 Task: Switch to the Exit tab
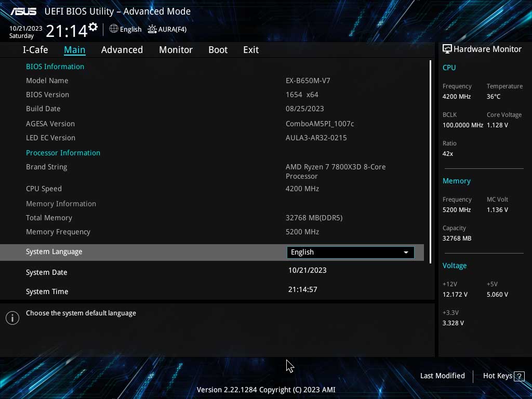251,50
